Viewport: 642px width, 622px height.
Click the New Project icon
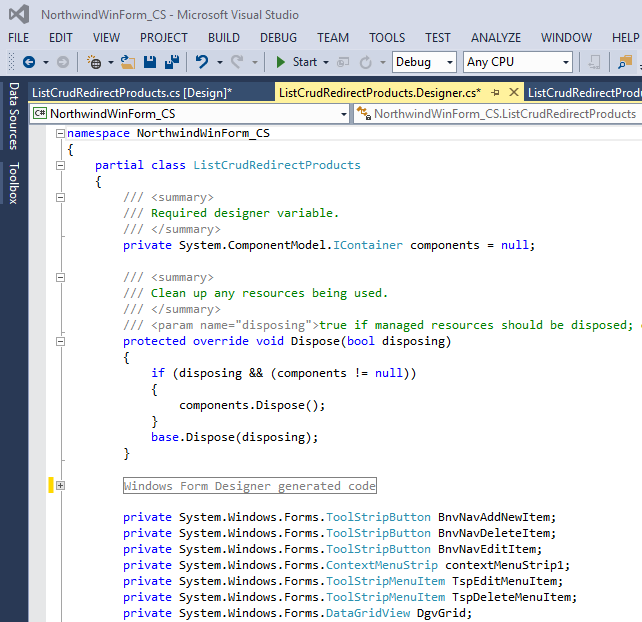pos(94,62)
